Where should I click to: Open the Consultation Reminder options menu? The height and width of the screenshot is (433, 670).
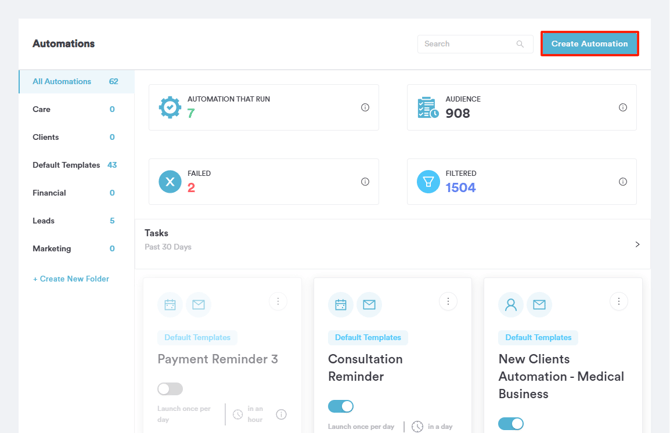(448, 302)
